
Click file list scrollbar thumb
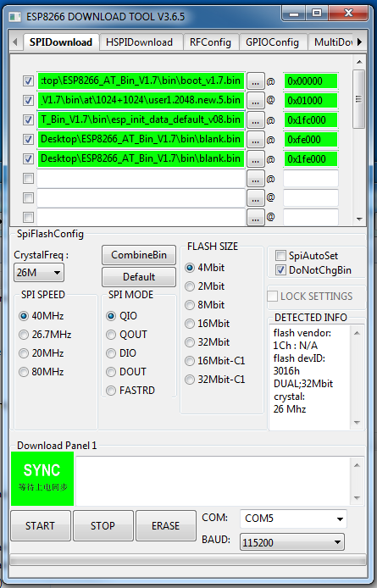pos(359,99)
